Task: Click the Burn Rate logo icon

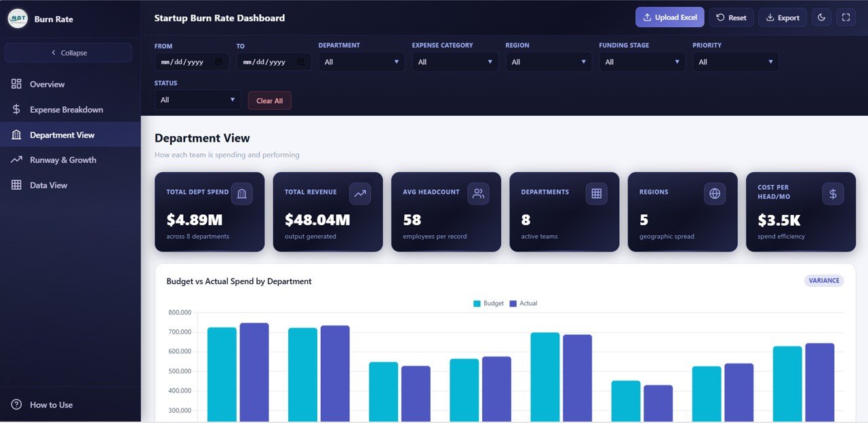Action: click(17, 18)
